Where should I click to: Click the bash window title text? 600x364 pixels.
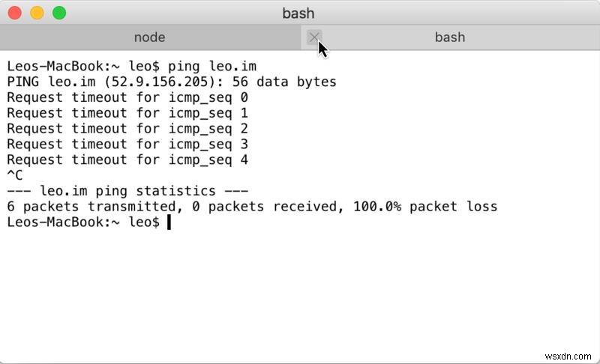click(298, 13)
